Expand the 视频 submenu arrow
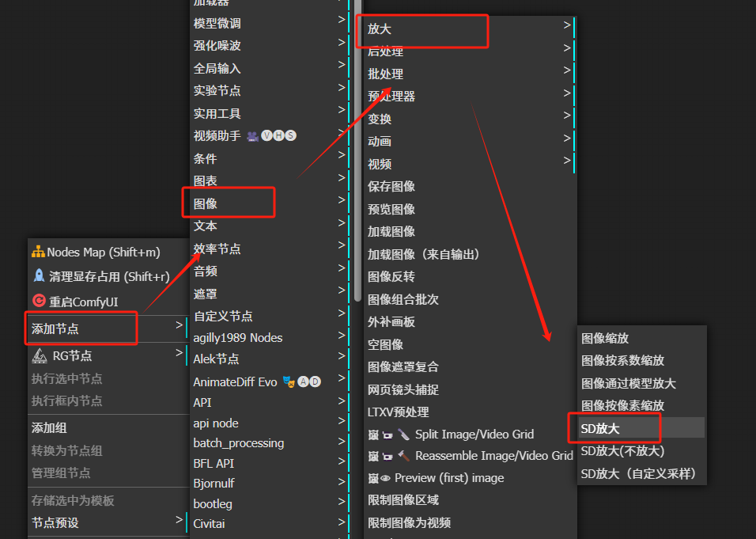756x539 pixels. click(567, 160)
